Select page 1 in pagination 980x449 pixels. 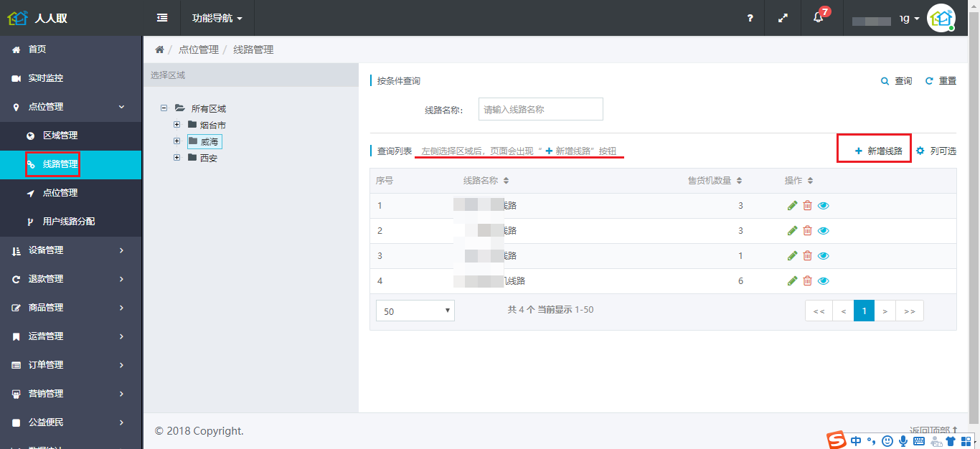tap(864, 311)
